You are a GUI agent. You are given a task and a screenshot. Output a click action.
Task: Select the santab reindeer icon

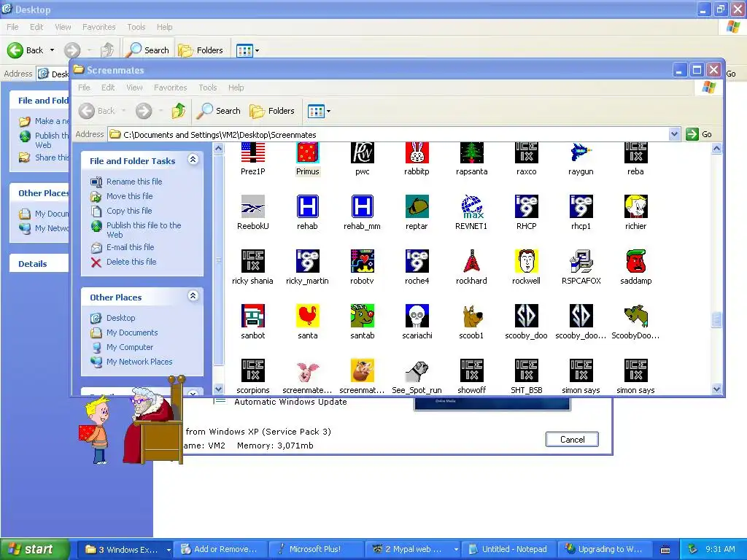point(362,316)
